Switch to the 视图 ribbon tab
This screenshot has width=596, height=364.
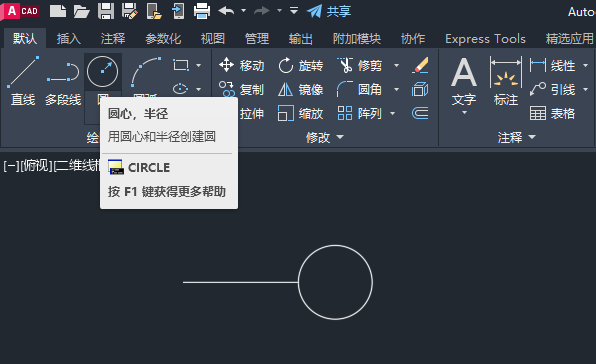pyautogui.click(x=213, y=38)
